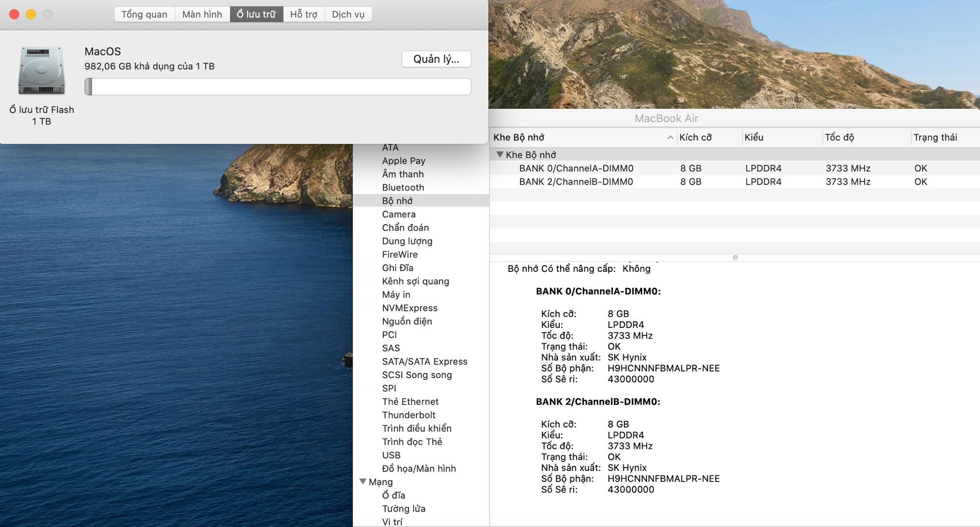
Task: Click the pane splitter dot handle
Action: pyautogui.click(x=735, y=258)
